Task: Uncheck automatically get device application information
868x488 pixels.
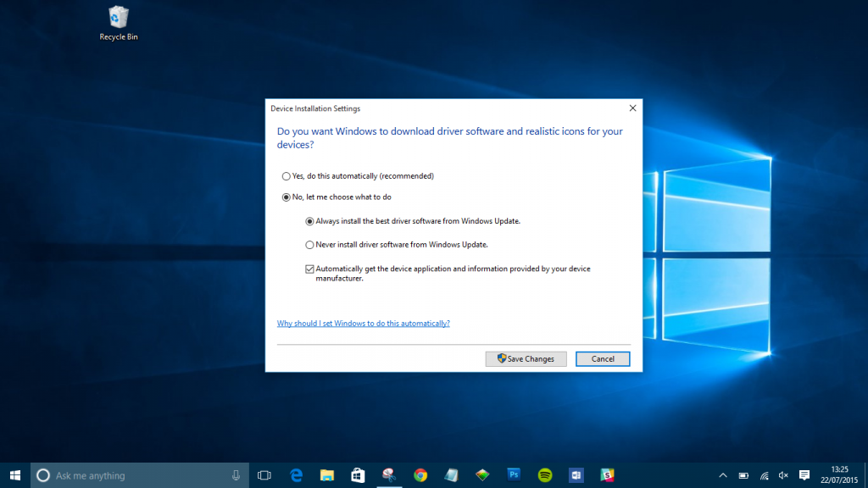Action: [x=310, y=269]
